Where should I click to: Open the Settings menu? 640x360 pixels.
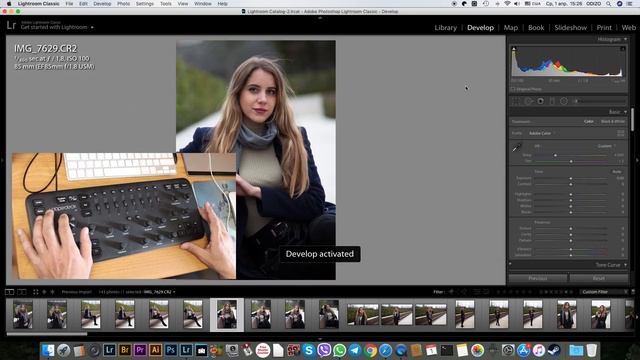[x=145, y=4]
